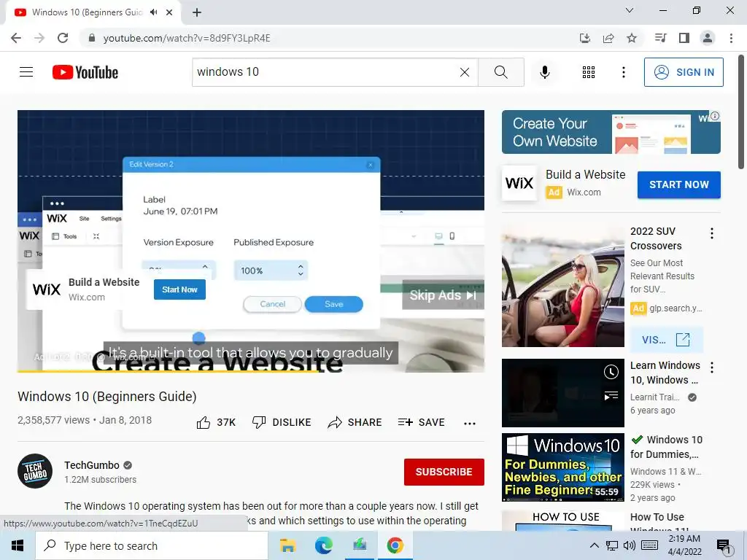The width and height of the screenshot is (747, 560).
Task: Open the tab search chevron
Action: point(630,10)
